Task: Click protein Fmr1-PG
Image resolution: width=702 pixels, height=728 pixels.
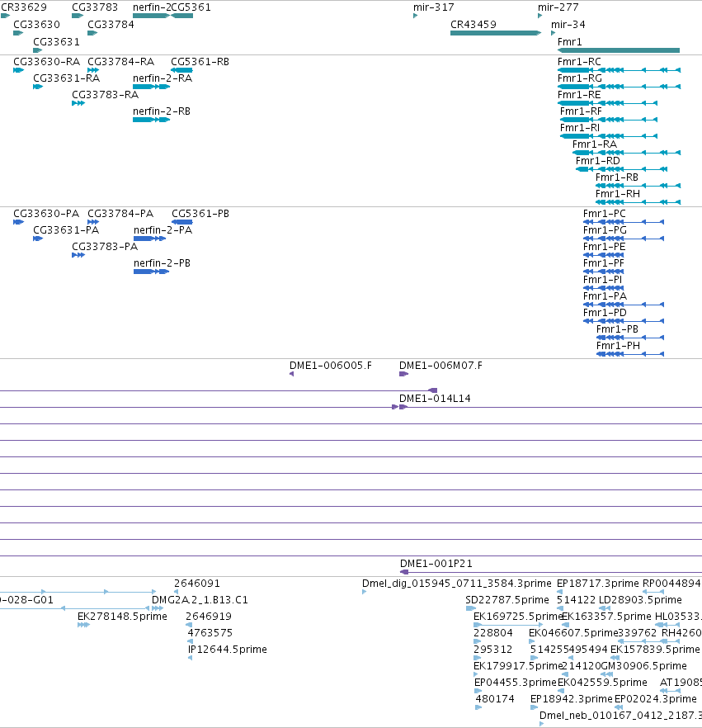Action: point(624,239)
